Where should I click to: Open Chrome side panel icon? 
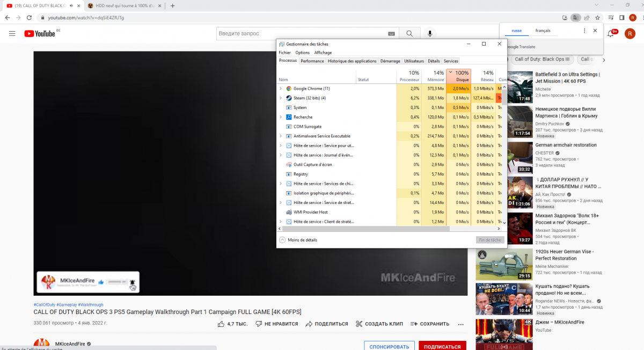(621, 17)
